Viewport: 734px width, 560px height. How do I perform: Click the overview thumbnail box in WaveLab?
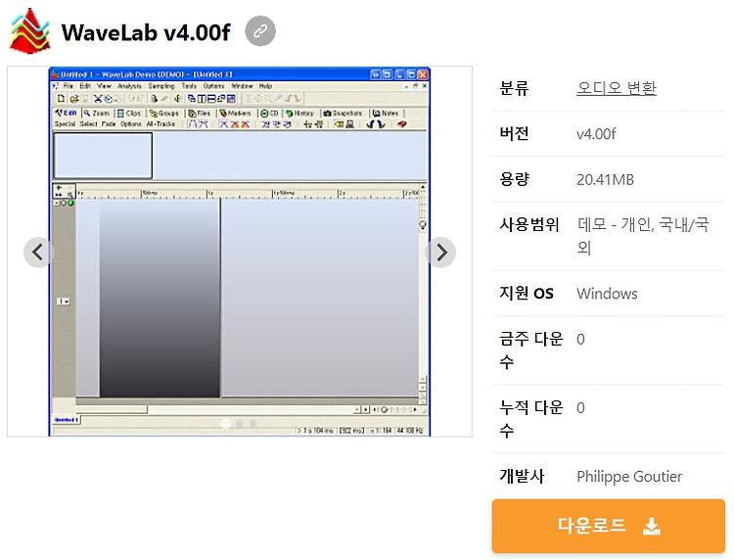[x=103, y=156]
